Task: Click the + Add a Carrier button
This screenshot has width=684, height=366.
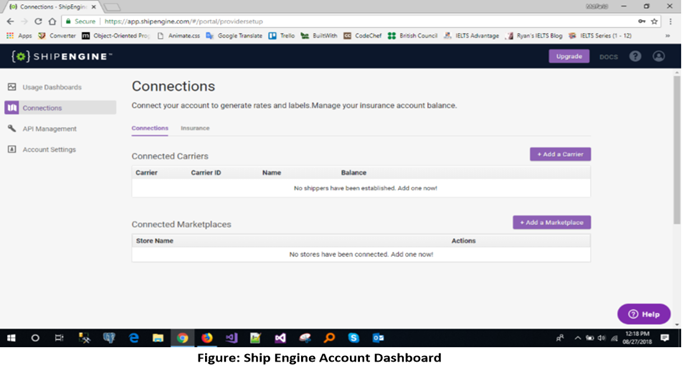Action: click(x=560, y=154)
